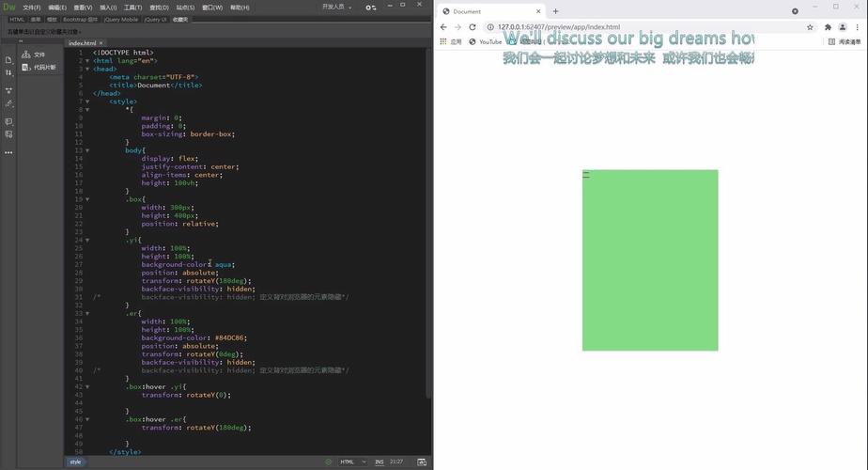The height and width of the screenshot is (470, 868).
Task: Open the Chrome apps grid icon
Action: click(x=443, y=41)
